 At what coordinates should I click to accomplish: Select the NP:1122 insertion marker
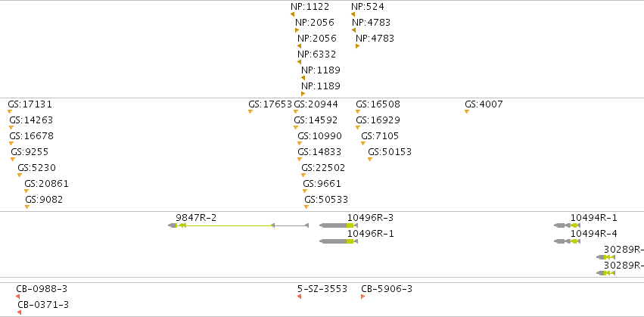pyautogui.click(x=292, y=14)
